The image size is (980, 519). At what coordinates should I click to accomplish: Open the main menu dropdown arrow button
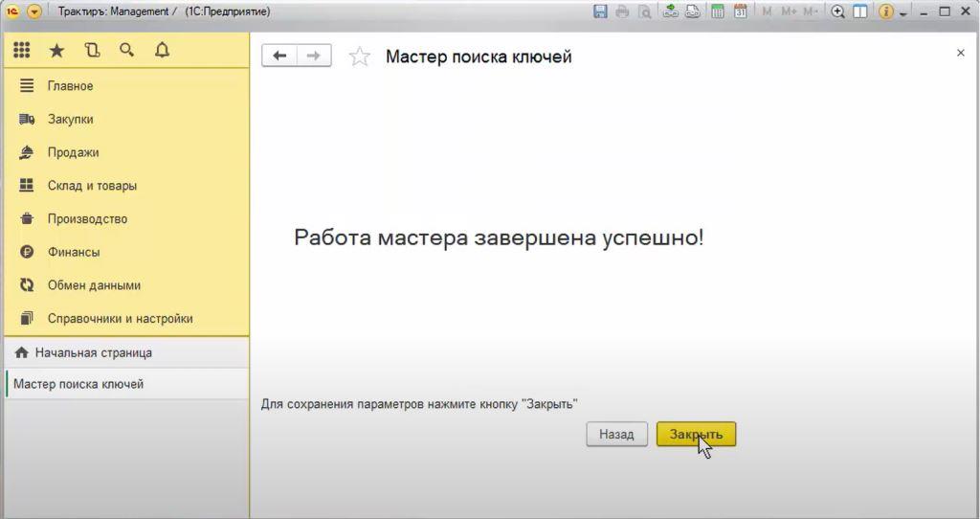34,11
